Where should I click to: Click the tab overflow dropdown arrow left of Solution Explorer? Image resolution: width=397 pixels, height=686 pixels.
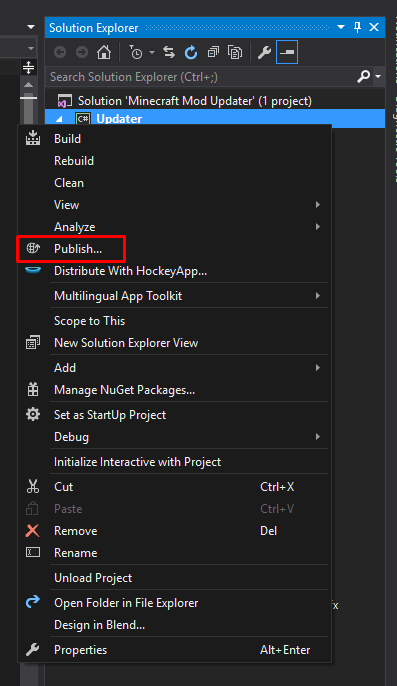click(x=31, y=27)
